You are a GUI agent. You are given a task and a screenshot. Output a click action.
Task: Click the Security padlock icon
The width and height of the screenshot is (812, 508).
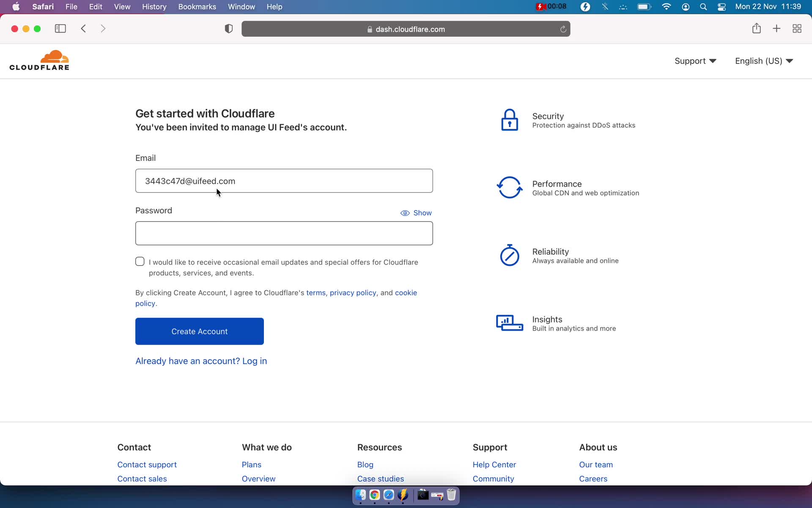pos(510,120)
